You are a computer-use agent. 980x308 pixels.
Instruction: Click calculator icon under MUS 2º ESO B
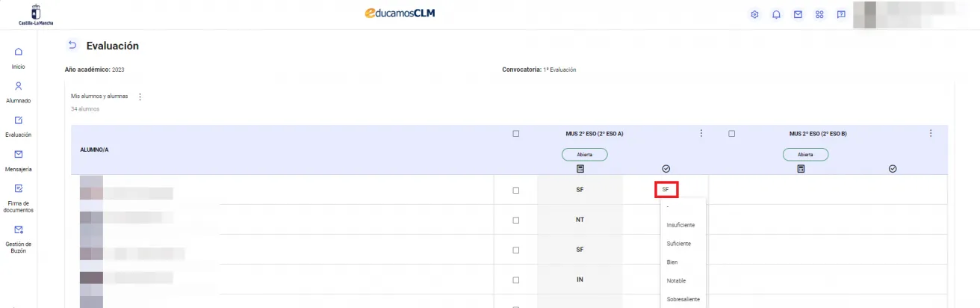pyautogui.click(x=801, y=169)
